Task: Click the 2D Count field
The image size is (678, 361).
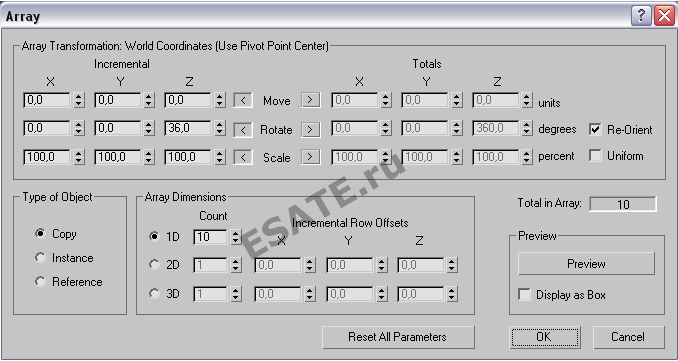Action: 211,265
